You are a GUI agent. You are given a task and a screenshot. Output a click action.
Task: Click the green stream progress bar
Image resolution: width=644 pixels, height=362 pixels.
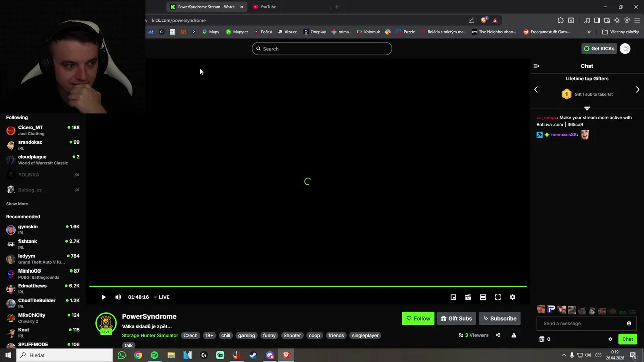(308, 286)
